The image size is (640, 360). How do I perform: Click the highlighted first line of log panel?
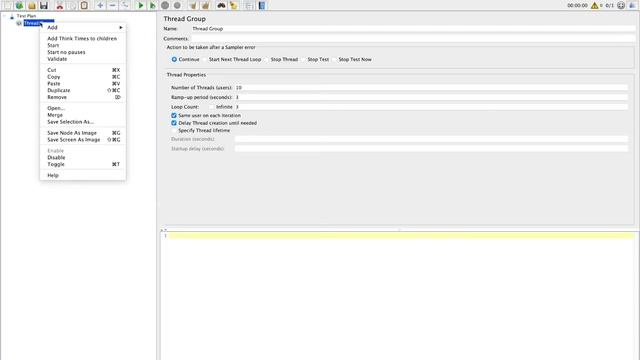(x=402, y=236)
